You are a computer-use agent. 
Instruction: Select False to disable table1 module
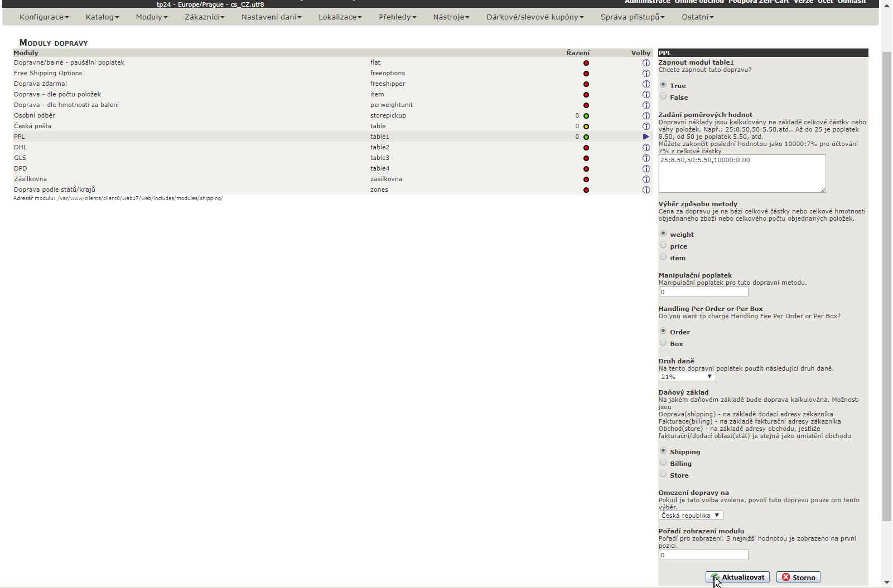pyautogui.click(x=663, y=96)
